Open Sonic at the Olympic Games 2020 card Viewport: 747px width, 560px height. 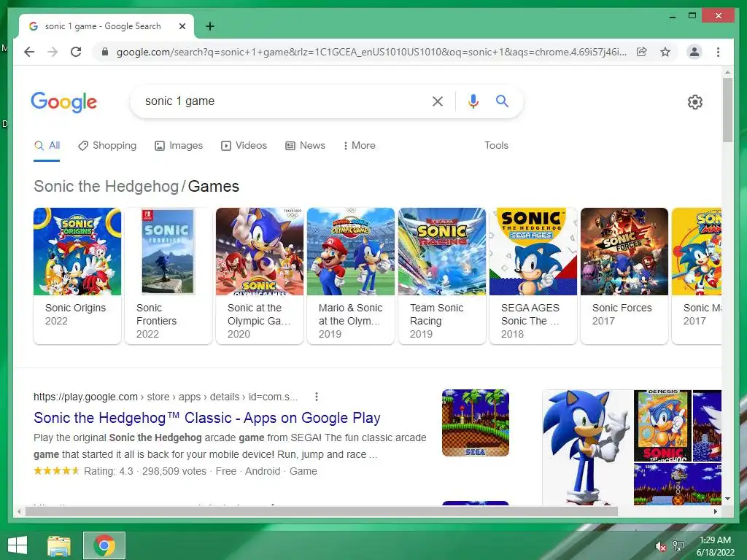click(260, 275)
